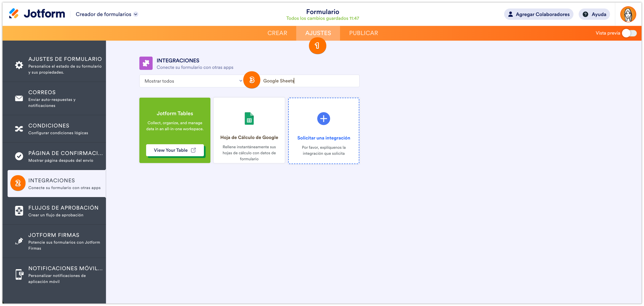The height and width of the screenshot is (306, 644).
Task: Click the purple puzzle Integraciones icon
Action: point(146,63)
